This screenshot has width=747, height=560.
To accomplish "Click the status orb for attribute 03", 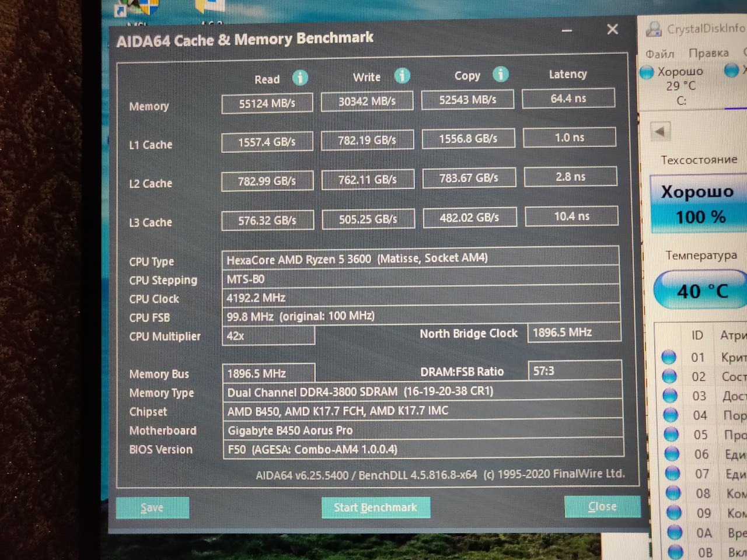I will pyautogui.click(x=670, y=395).
